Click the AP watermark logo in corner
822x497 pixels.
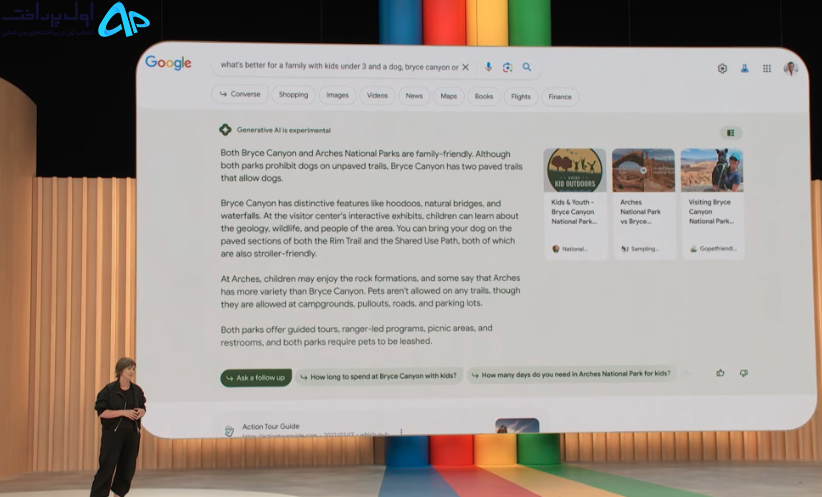123,20
